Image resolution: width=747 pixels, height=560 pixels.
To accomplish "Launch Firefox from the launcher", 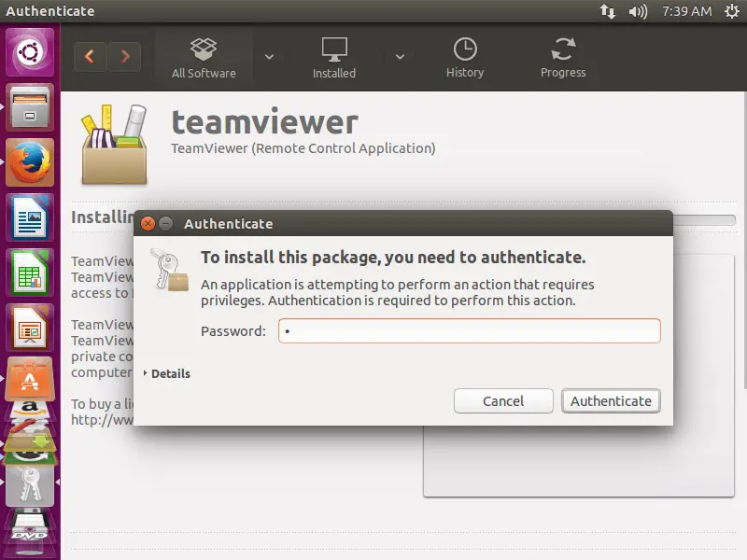I will coord(30,162).
